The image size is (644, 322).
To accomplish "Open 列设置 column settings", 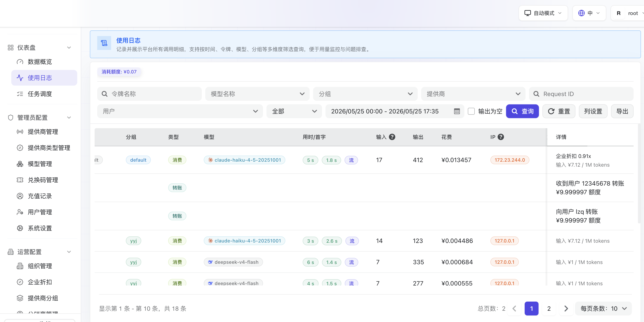I will tap(593, 111).
